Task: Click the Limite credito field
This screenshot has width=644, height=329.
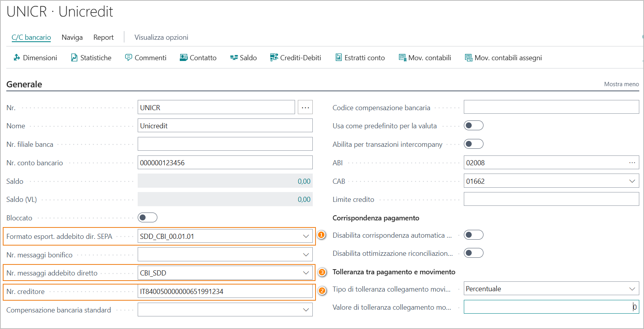Action: click(551, 199)
